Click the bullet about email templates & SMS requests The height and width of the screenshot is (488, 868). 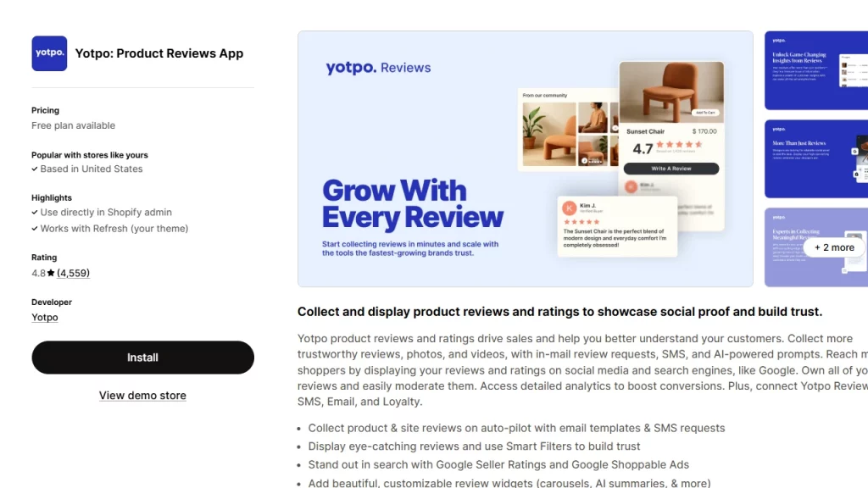pos(516,428)
